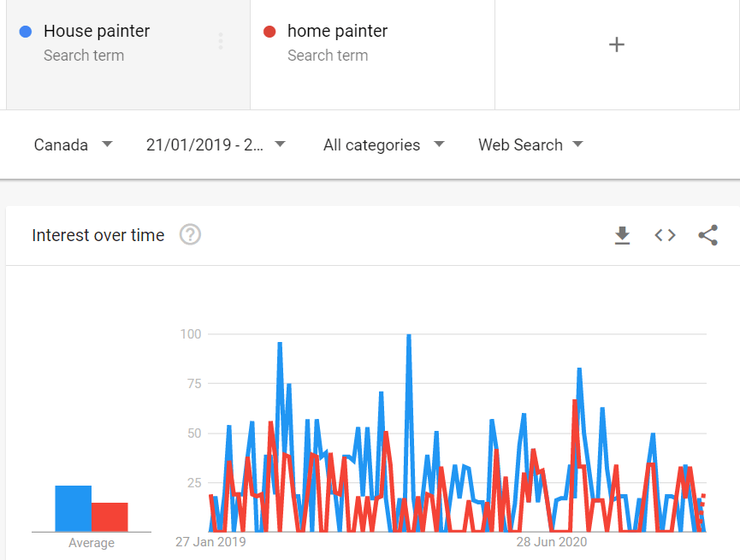Click the Interest over time heading
Image resolution: width=740 pixels, height=560 pixels.
(98, 235)
